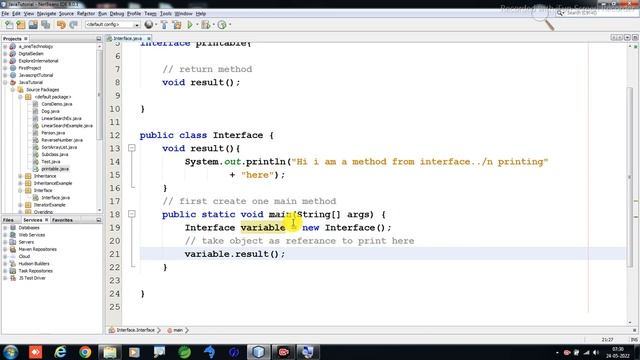Expand the FirstProject node

click(x=5, y=68)
